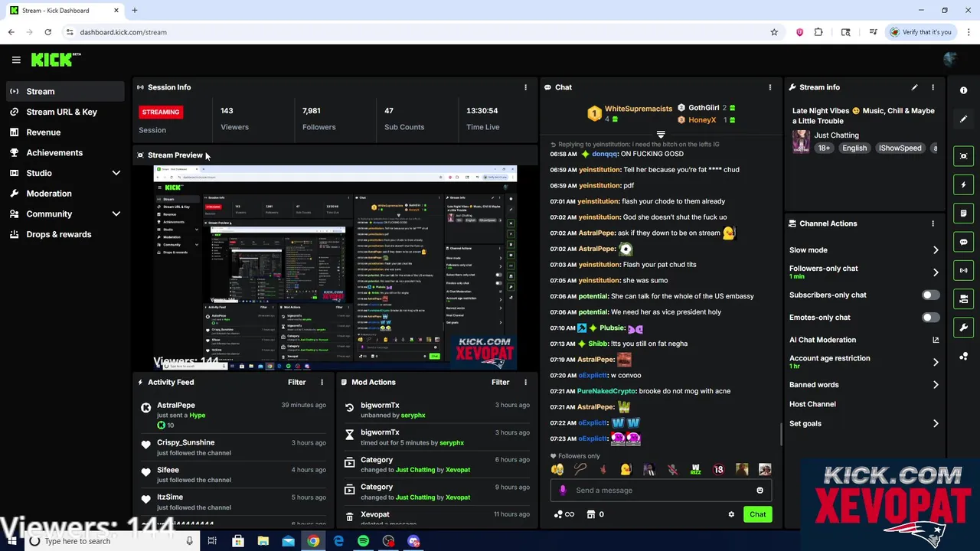Open Microsoft Edge from the taskbar
The image size is (980, 551).
338,541
